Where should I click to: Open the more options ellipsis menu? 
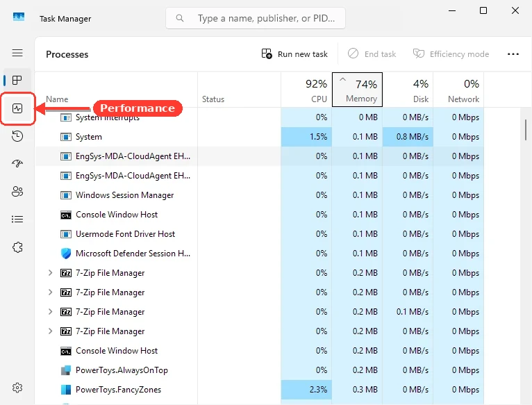pyautogui.click(x=513, y=54)
